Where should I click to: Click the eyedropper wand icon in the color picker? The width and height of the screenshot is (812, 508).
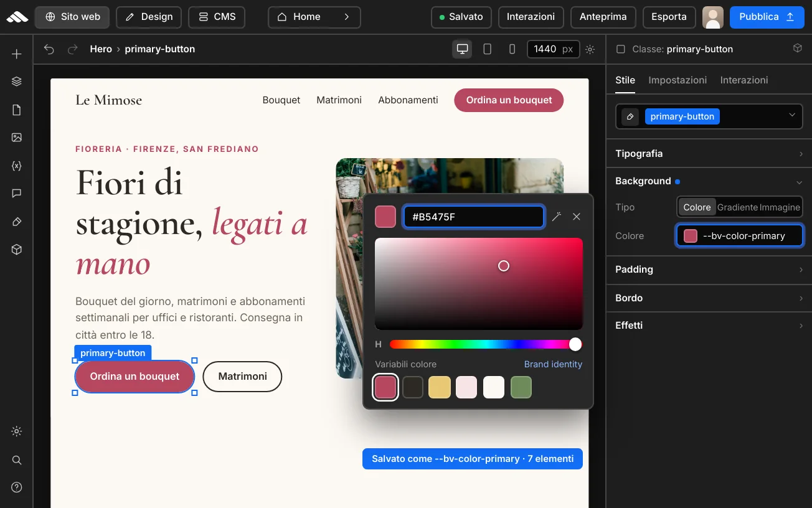557,217
